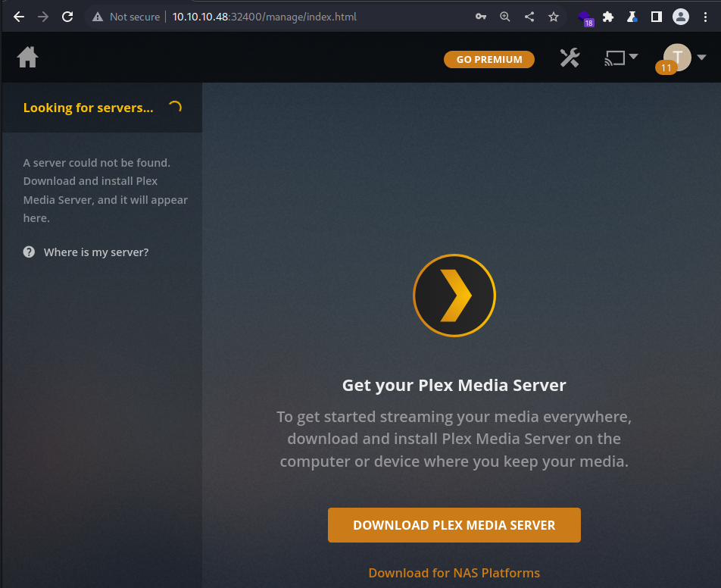Open the user avatar T menu
This screenshot has height=588, width=721.
click(677, 57)
